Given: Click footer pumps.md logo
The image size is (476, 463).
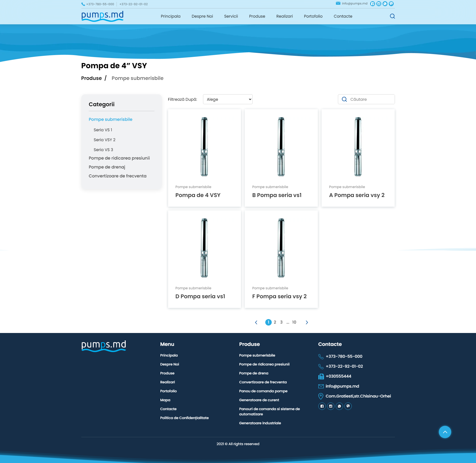Looking at the screenshot, I should (x=104, y=346).
